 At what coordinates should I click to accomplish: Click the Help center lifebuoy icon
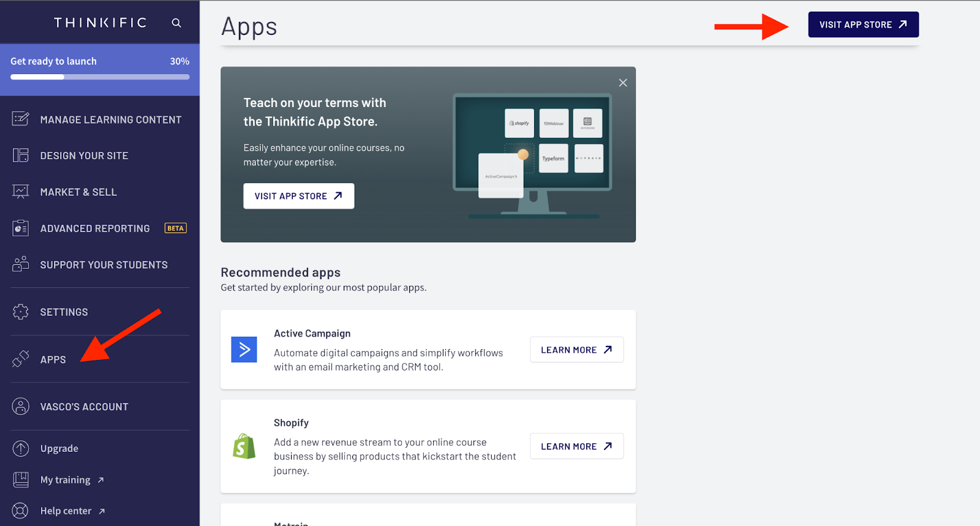tap(21, 511)
